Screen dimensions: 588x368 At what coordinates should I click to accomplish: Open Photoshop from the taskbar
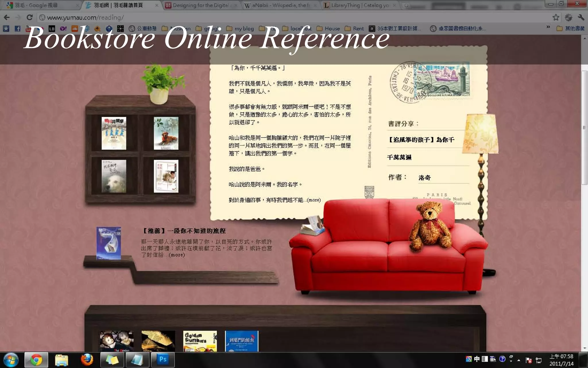163,360
